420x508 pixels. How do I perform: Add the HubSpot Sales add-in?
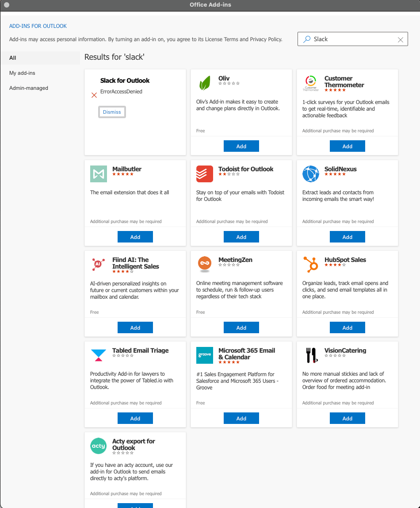click(x=347, y=327)
